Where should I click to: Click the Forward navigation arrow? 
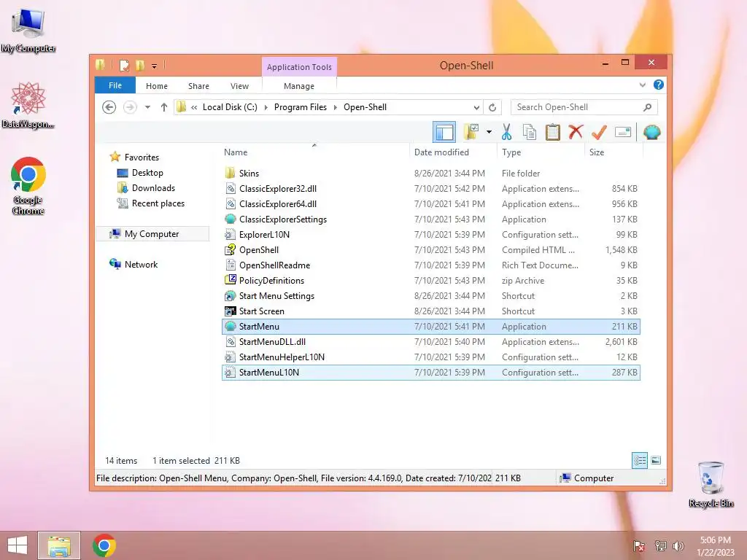pyautogui.click(x=130, y=107)
